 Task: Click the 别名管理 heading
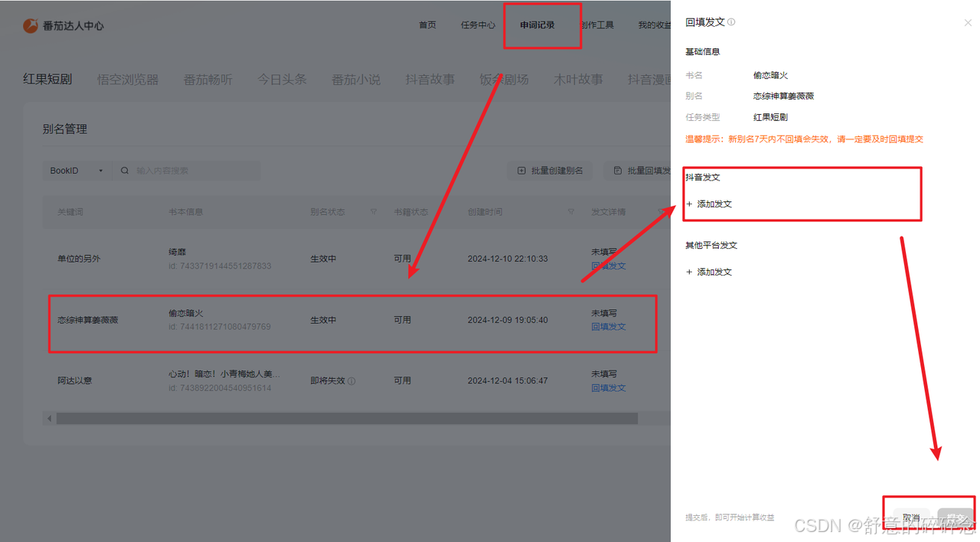pyautogui.click(x=65, y=129)
